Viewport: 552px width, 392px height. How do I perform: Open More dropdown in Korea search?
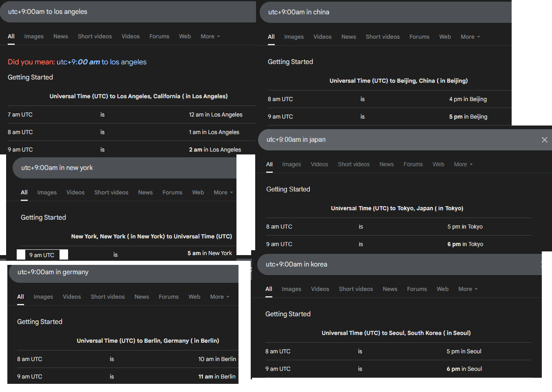coord(468,289)
